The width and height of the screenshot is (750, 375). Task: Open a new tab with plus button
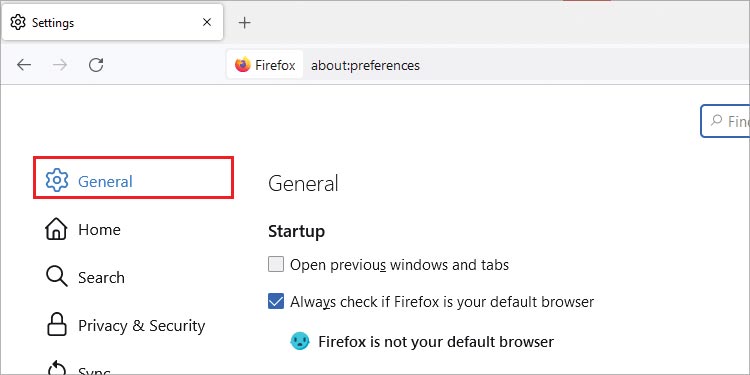pos(244,22)
